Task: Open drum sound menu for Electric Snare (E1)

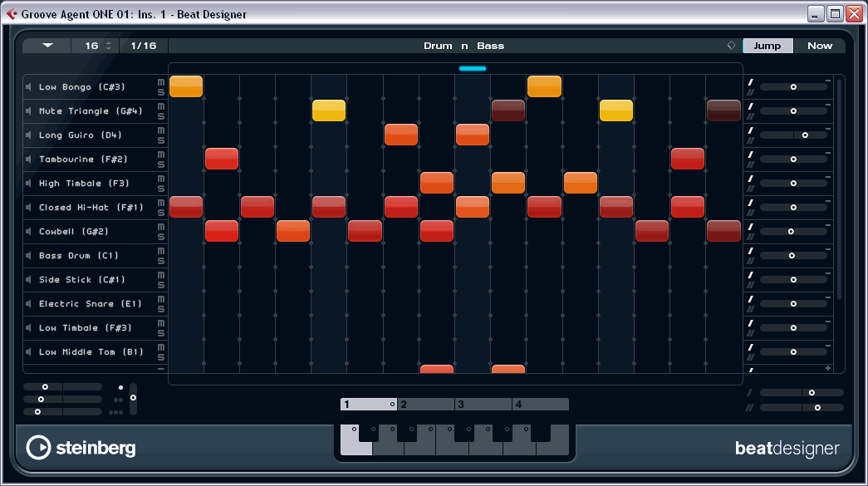Action: click(x=91, y=303)
